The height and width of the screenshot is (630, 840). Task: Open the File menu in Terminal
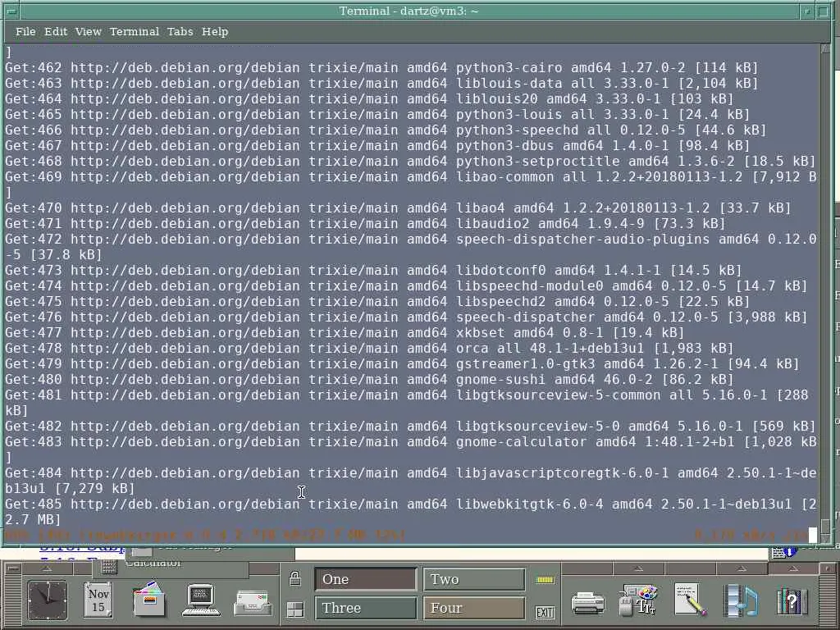(25, 32)
